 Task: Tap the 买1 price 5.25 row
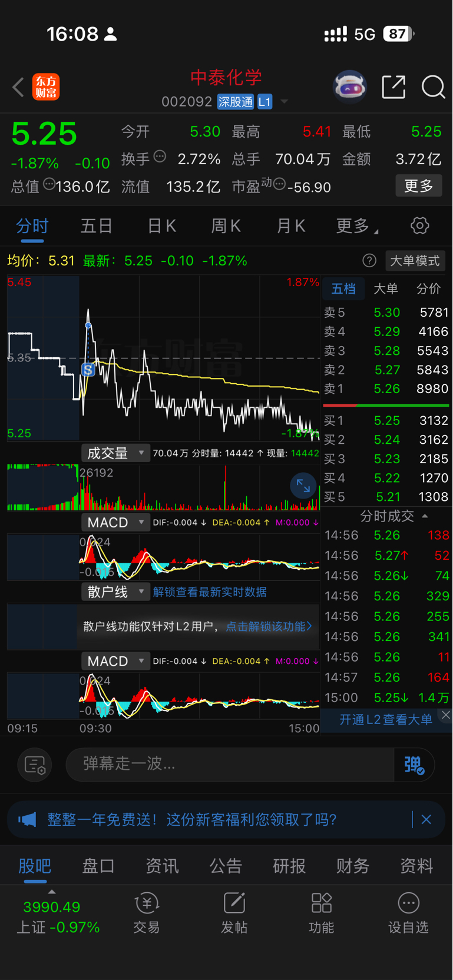point(386,421)
